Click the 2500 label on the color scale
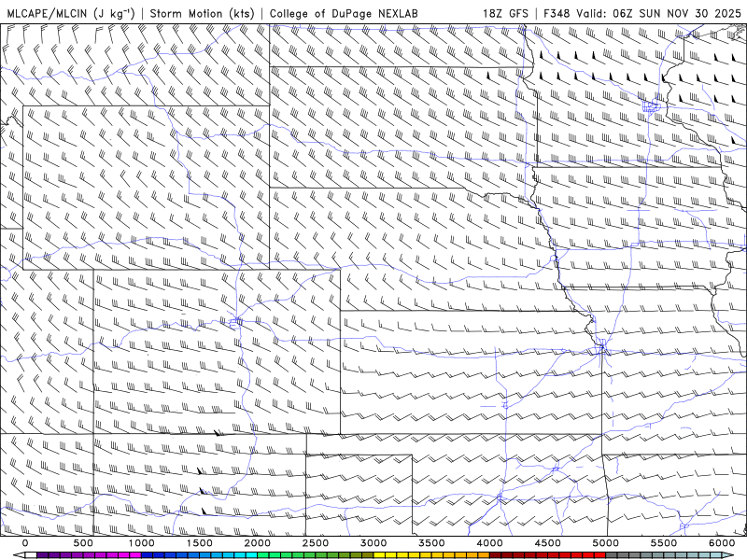 pos(316,543)
